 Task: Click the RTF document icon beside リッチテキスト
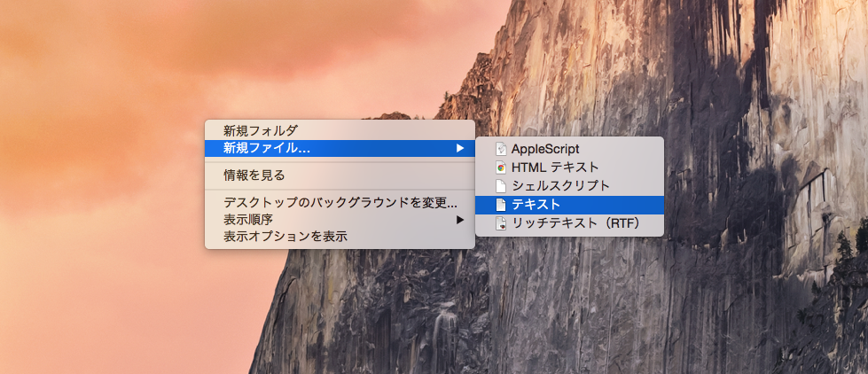(x=500, y=223)
